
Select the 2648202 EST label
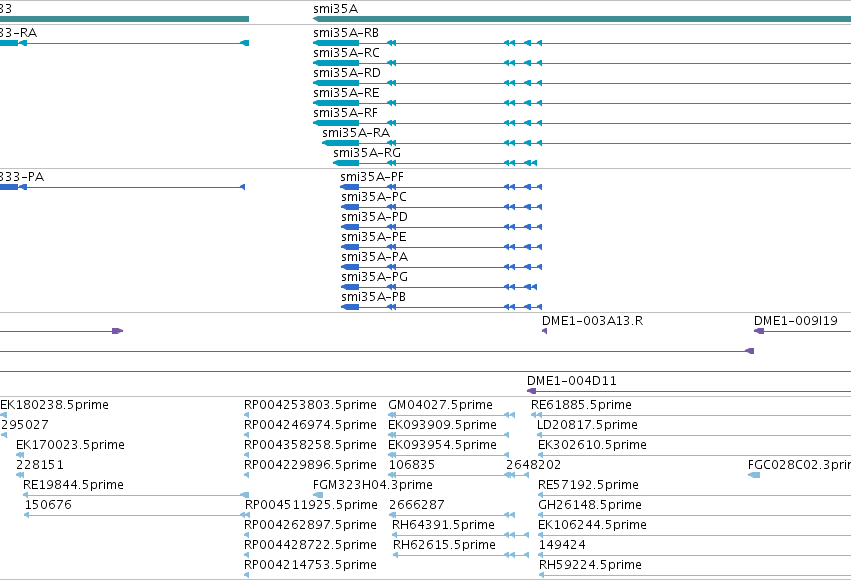pos(534,465)
